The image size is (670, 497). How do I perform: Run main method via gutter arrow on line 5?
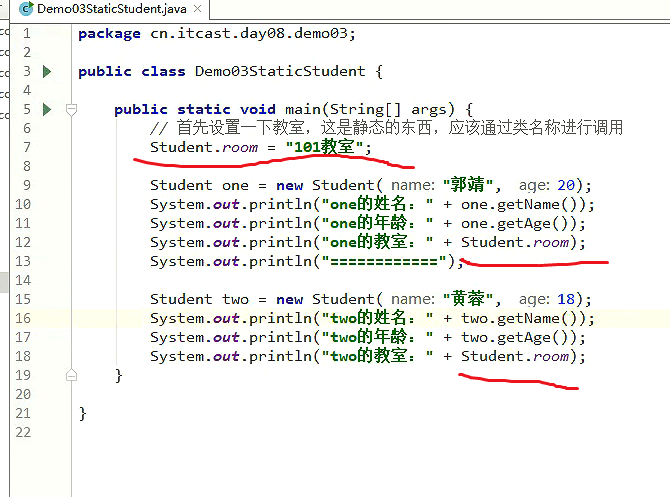(47, 109)
